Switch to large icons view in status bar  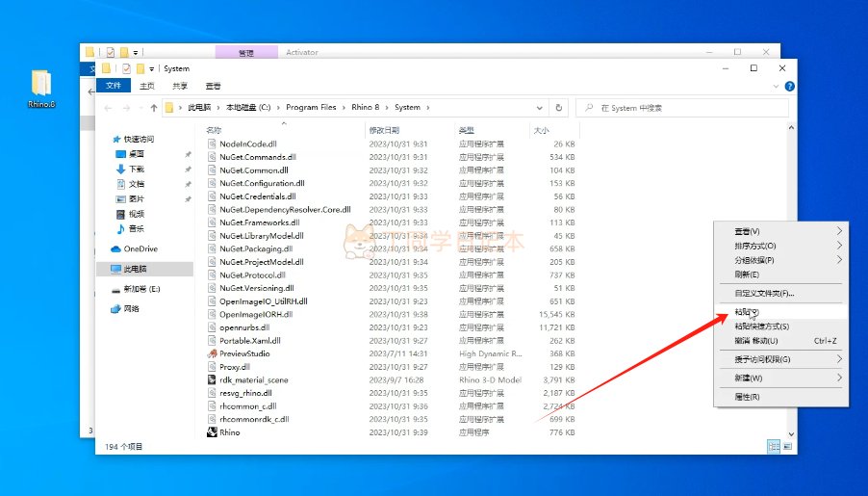tap(787, 447)
